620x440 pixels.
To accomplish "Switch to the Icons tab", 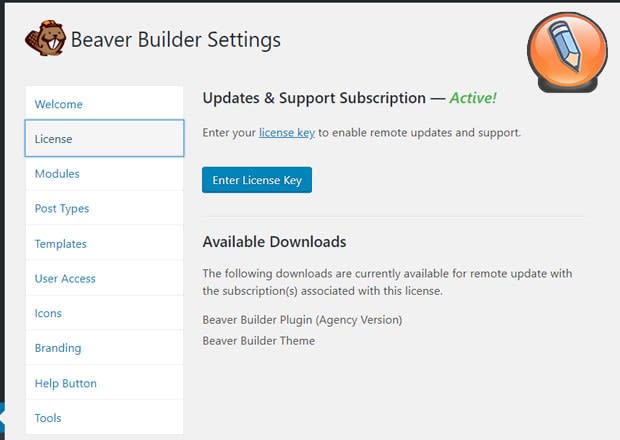I will pos(104,313).
